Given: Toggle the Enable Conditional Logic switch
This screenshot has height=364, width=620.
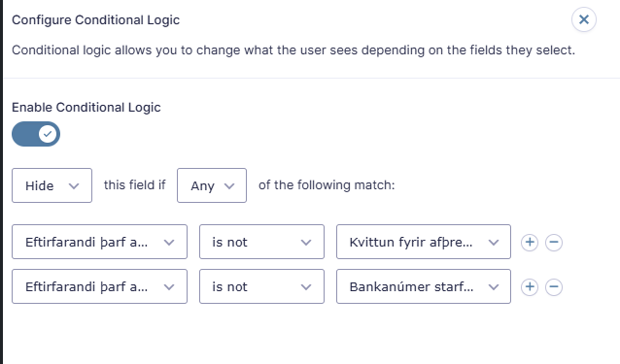Looking at the screenshot, I should pos(36,134).
